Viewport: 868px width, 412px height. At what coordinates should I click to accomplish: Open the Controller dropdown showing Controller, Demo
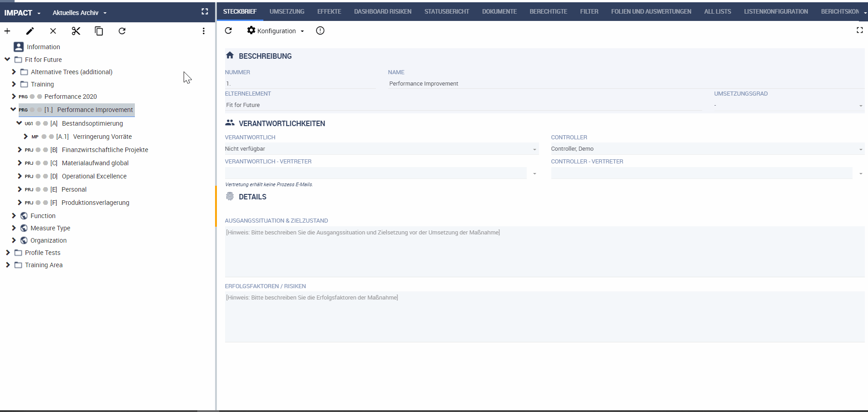point(708,149)
